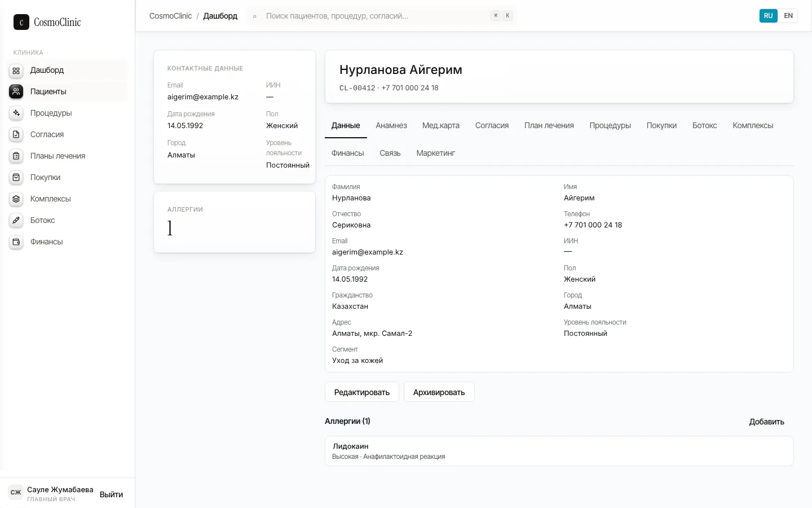
Task: Click the aigerim@example.kz email in contact card
Action: click(x=203, y=97)
